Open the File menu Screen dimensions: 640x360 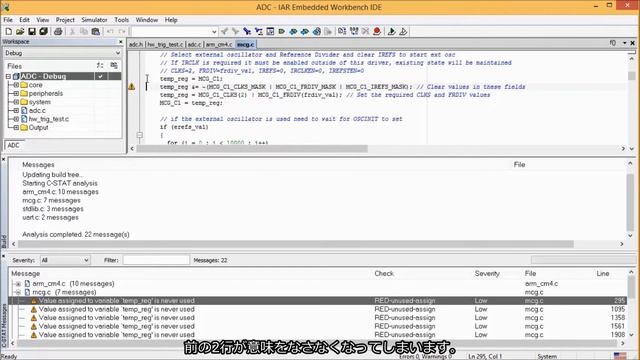[8, 20]
